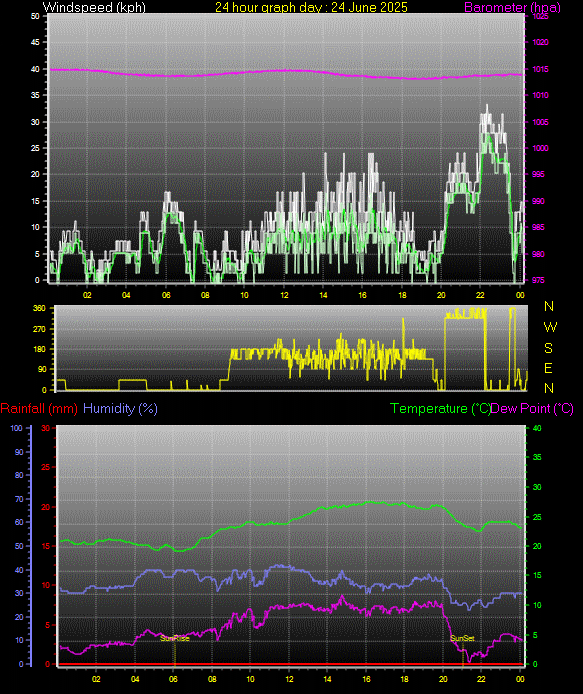Click the red '25' rainfall axis value
The image size is (583, 694).
click(x=45, y=467)
